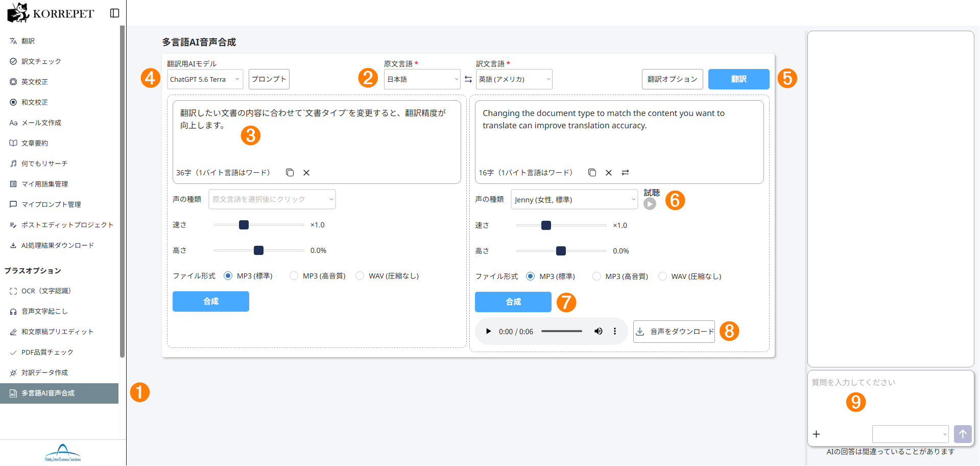Viewport: 980px width, 466px height.
Task: Open 翻訳 in the sidebar
Action: [59, 41]
